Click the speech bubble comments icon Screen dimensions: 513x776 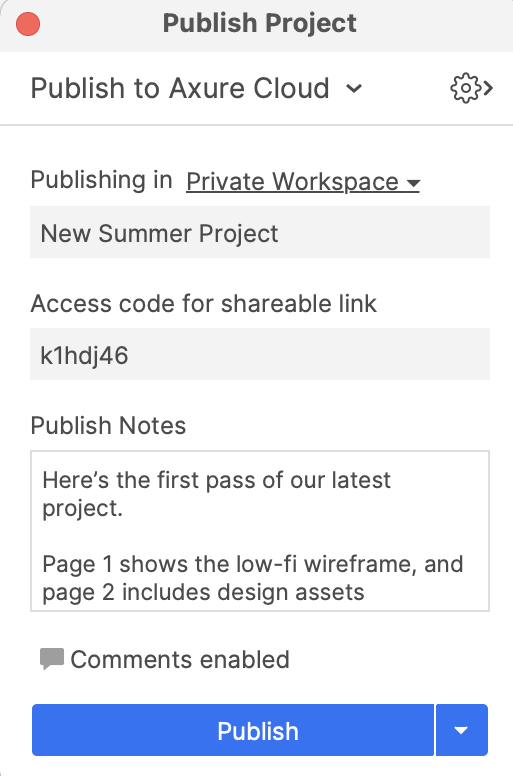[52, 659]
